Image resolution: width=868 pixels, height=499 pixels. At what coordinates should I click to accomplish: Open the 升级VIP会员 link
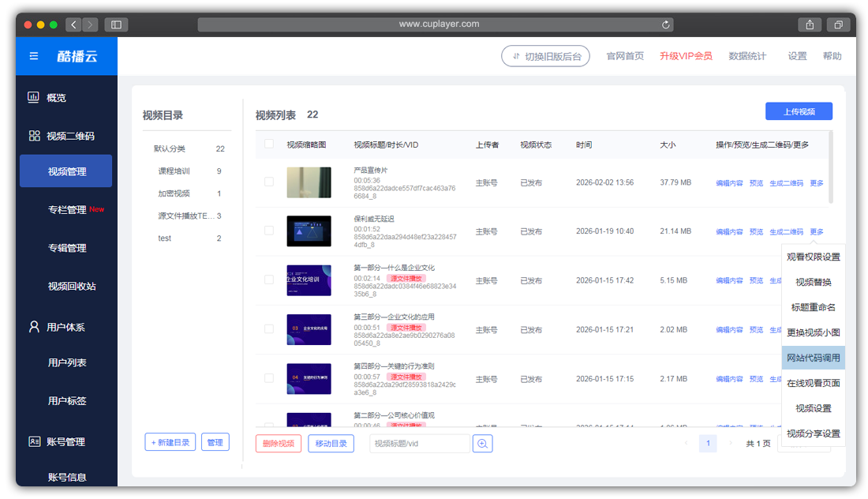(x=686, y=56)
